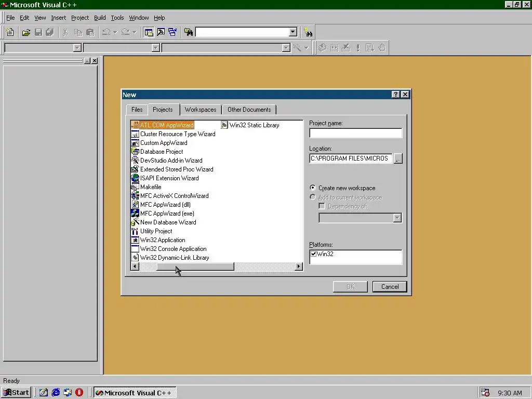The height and width of the screenshot is (399, 532).
Task: Click the Save toolbar icon
Action: coord(38,32)
